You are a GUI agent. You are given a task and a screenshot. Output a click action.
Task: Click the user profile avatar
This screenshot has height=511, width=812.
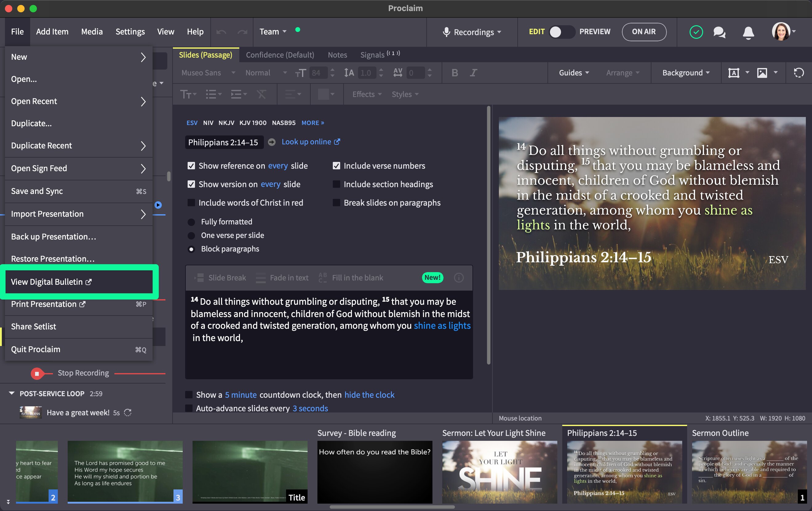pos(781,31)
